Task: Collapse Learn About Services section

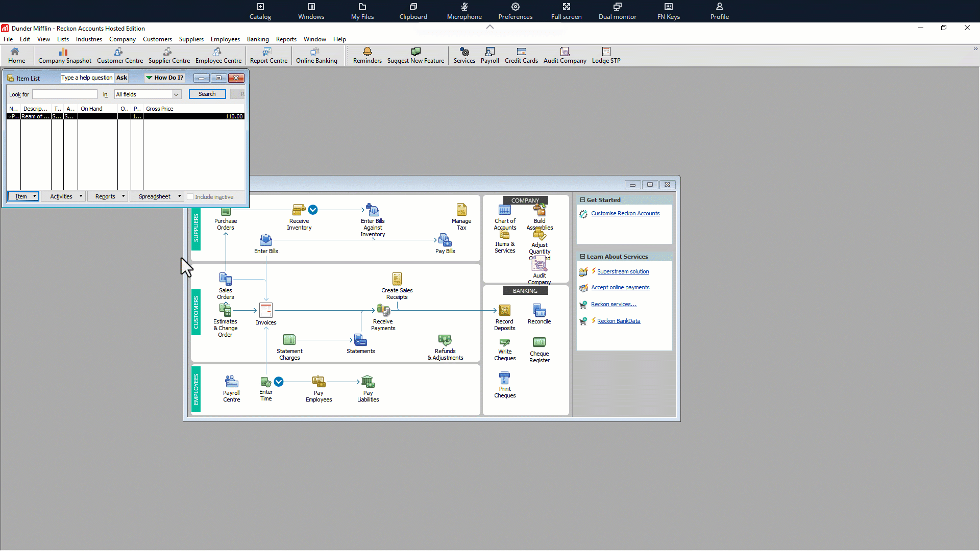Action: click(582, 257)
